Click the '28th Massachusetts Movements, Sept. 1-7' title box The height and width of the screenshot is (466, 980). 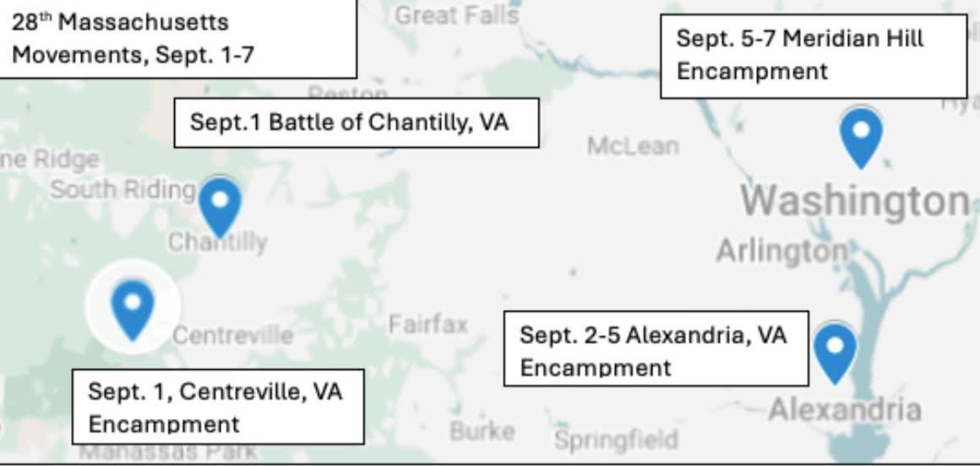177,39
